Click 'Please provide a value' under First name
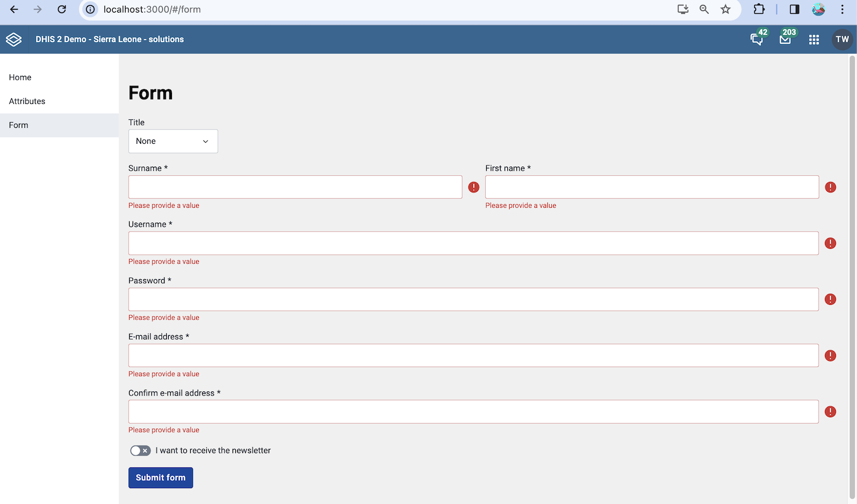 (x=520, y=205)
